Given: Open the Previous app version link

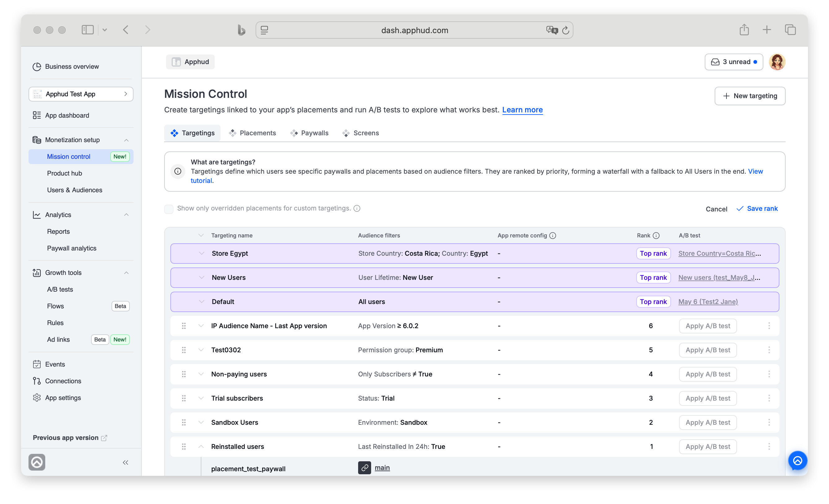Looking at the screenshot, I should [x=70, y=437].
